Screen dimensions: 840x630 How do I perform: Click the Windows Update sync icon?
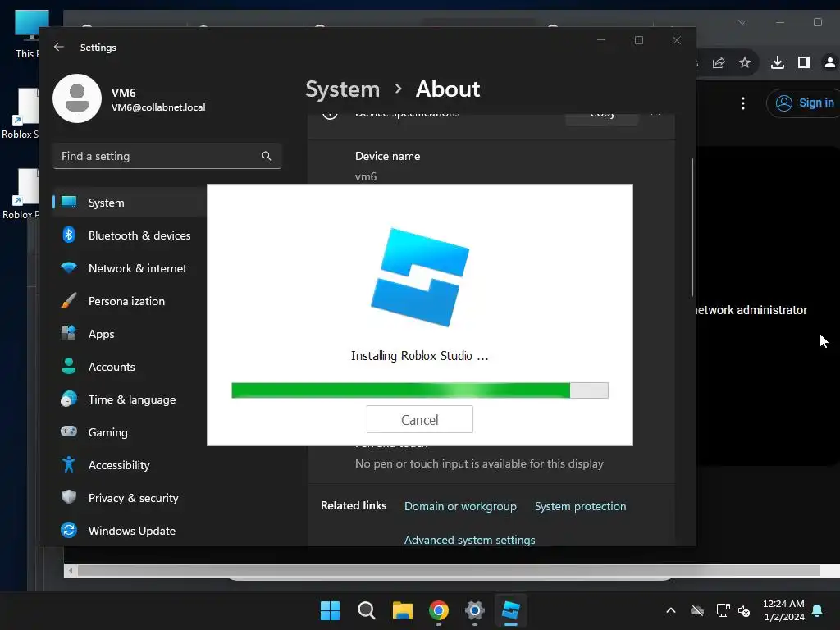tap(69, 531)
